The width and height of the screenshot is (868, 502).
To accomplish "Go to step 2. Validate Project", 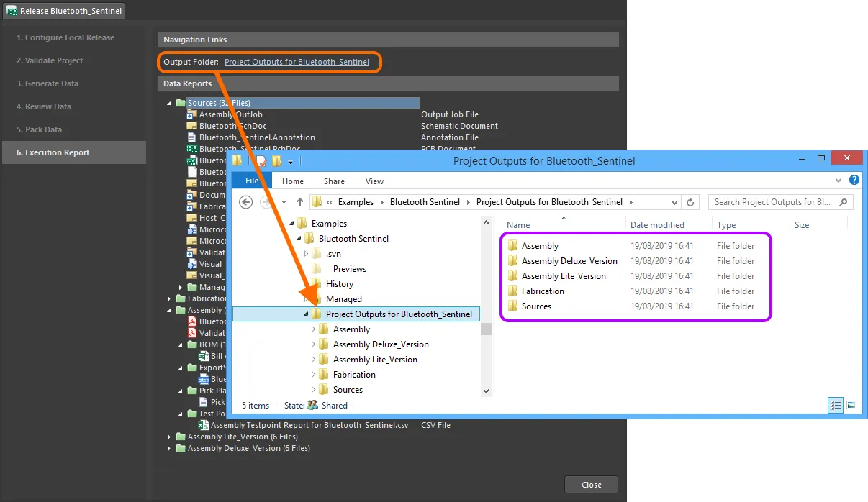I will coord(50,60).
